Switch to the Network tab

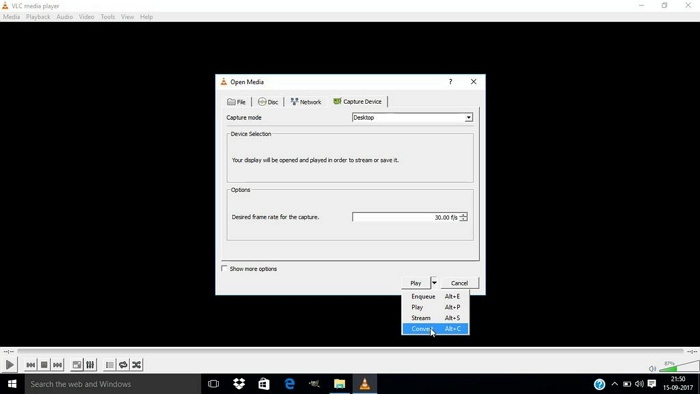point(306,102)
